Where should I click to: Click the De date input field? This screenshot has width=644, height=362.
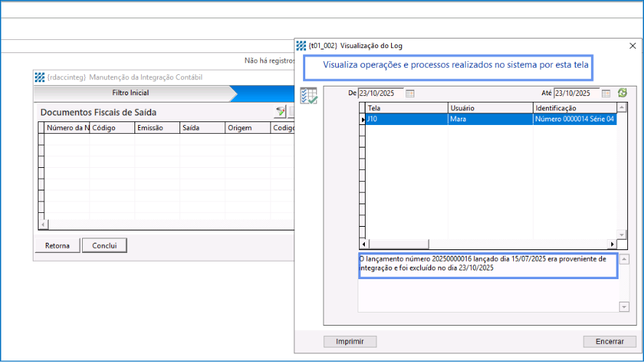point(380,93)
